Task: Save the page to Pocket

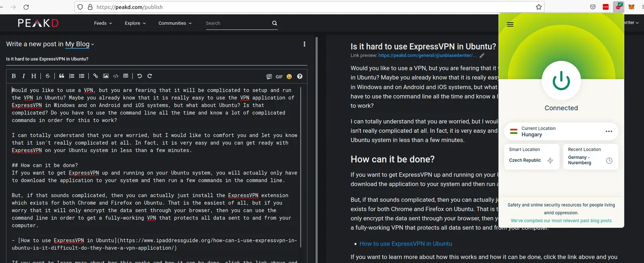Action: (593, 7)
